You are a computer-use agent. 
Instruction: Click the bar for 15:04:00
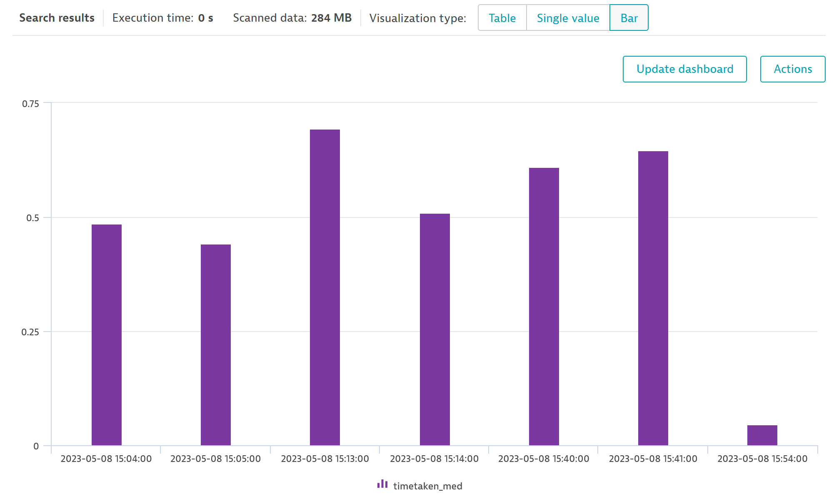pos(107,335)
